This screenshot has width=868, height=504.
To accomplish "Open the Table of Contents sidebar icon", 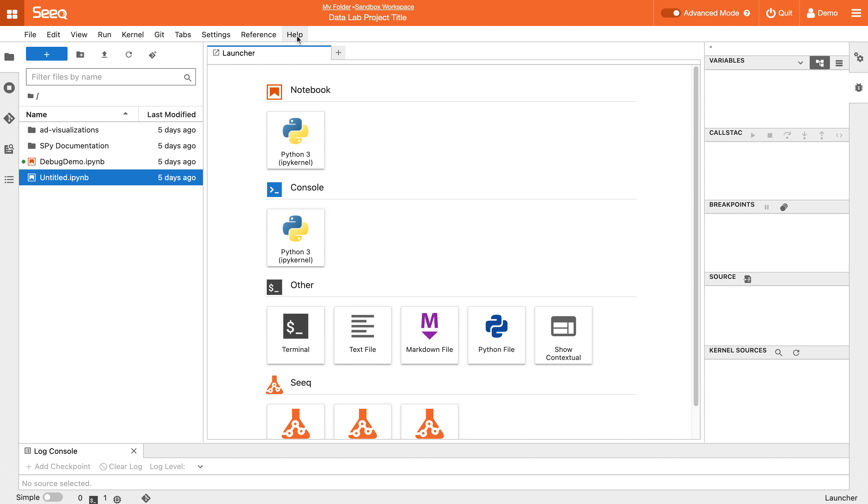I will (x=9, y=180).
